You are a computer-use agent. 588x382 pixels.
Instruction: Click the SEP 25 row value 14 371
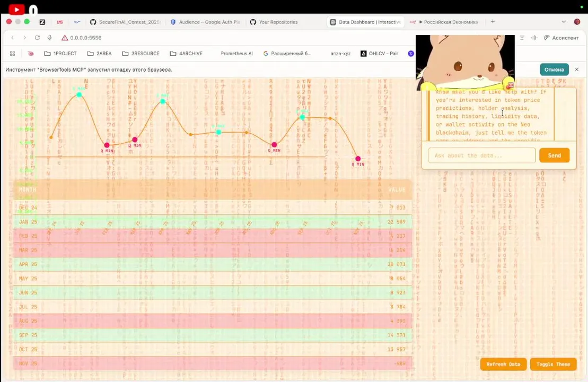[x=397, y=335]
